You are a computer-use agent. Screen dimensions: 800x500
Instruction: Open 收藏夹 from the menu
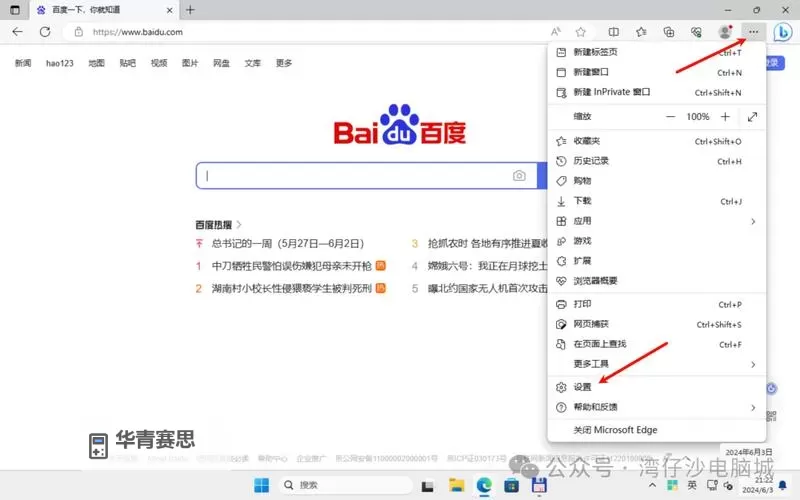tap(656, 141)
